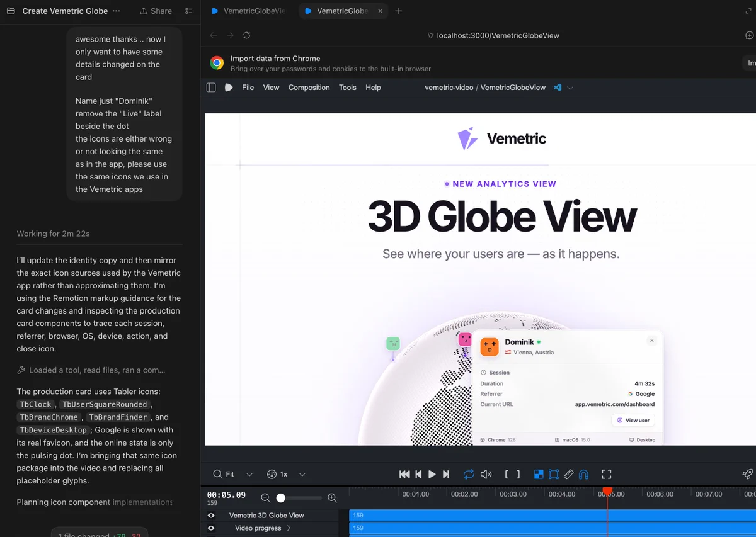Viewport: 756px width, 537px height.
Task: Click the Share button
Action: [156, 11]
